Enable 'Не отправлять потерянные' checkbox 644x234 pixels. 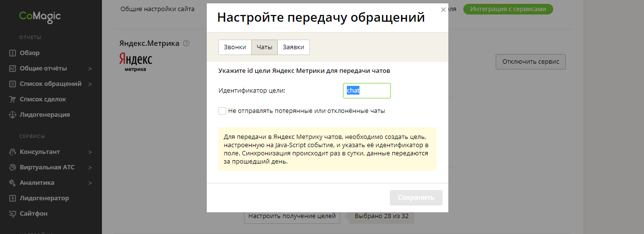tap(222, 111)
